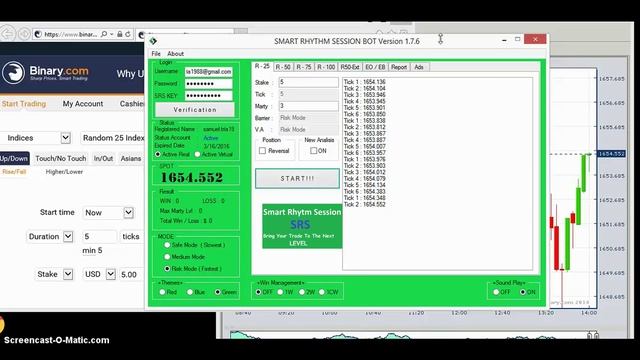640x360 pixels.
Task: Click the Verification button
Action: 195,110
